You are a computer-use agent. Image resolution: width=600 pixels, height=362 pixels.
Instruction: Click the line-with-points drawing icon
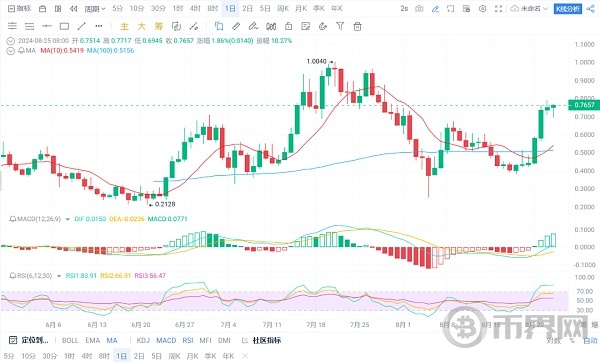[x=194, y=26]
